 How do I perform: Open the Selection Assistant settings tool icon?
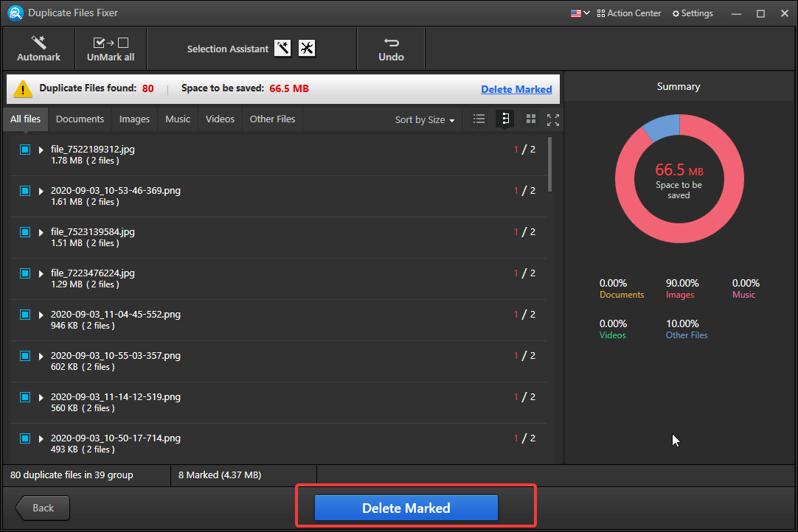307,49
